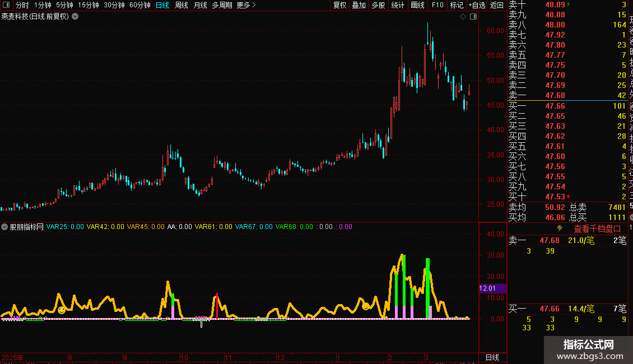Screen dimensions: 633x364
Task: Click the 多股 multi-stock button
Action: (378, 5)
